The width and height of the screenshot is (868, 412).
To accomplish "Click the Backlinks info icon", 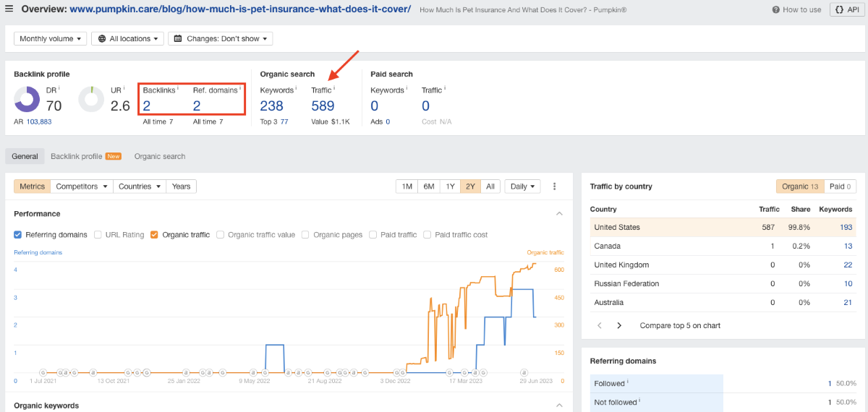I will pos(178,89).
